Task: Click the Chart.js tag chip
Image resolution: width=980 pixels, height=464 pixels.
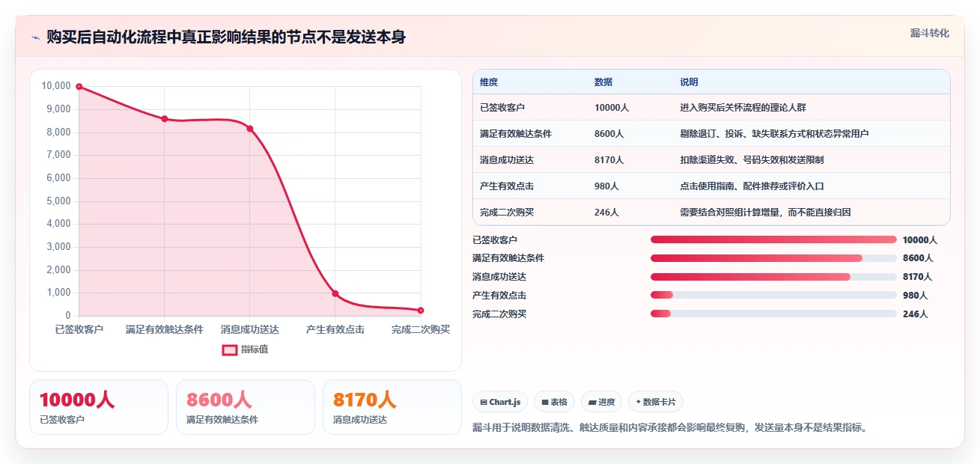Action: pyautogui.click(x=500, y=402)
